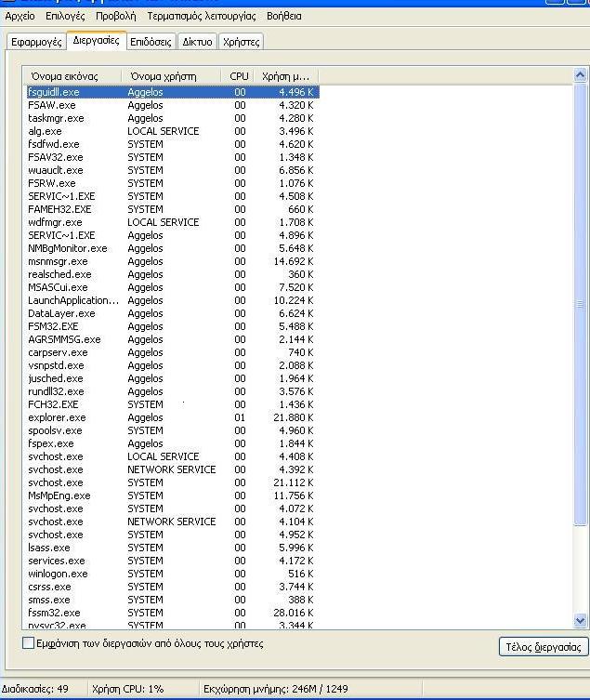Click the scrollbar down arrow in process list
Image resolution: width=590 pixels, height=700 pixels.
(581, 620)
